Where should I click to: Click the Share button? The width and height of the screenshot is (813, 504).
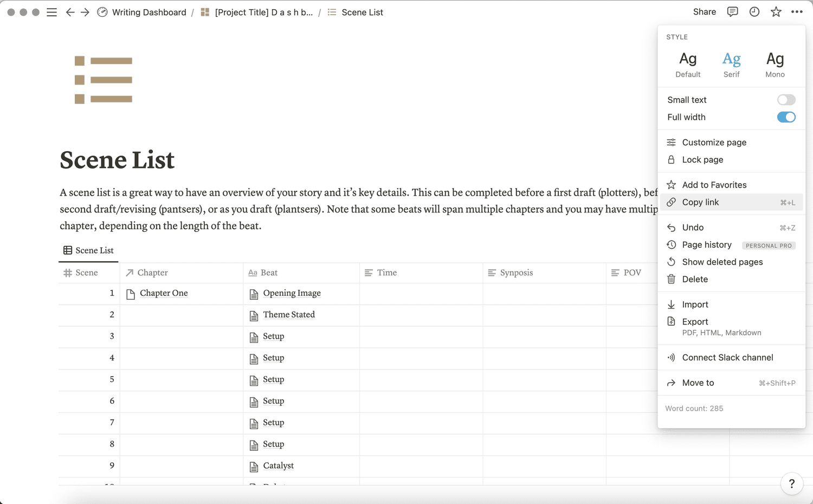[704, 11]
